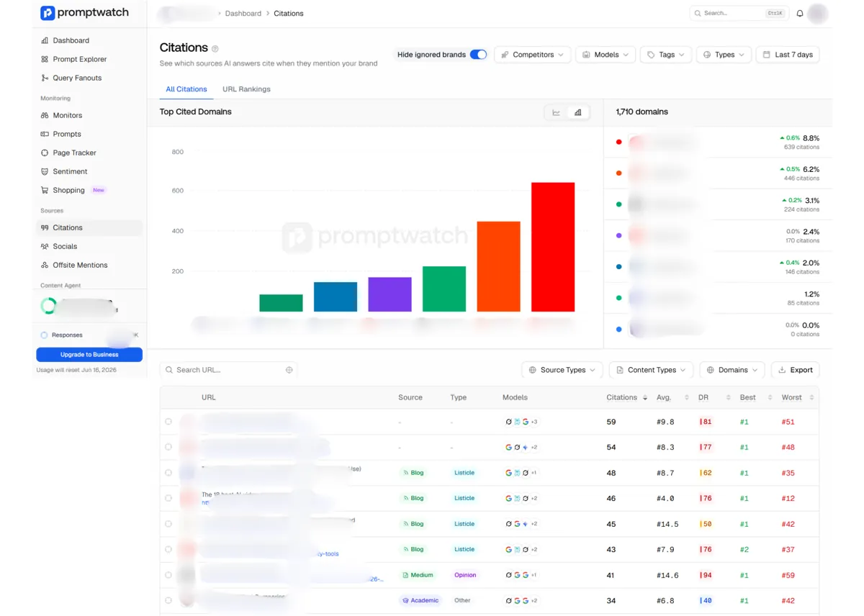This screenshot has height=616, width=864.
Task: Open Citations in the sidebar
Action: 89,227
